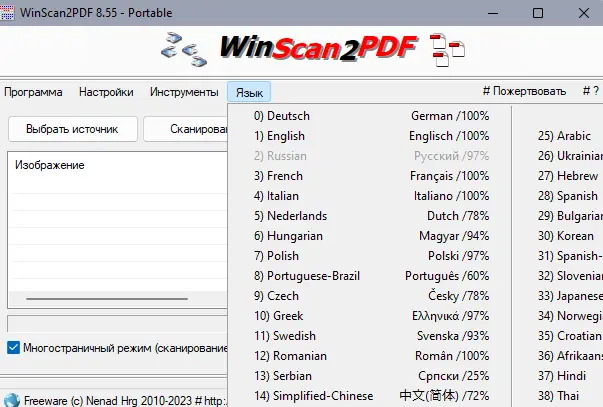
Task: Click the WinScan2PDF logo text
Action: tap(318, 48)
